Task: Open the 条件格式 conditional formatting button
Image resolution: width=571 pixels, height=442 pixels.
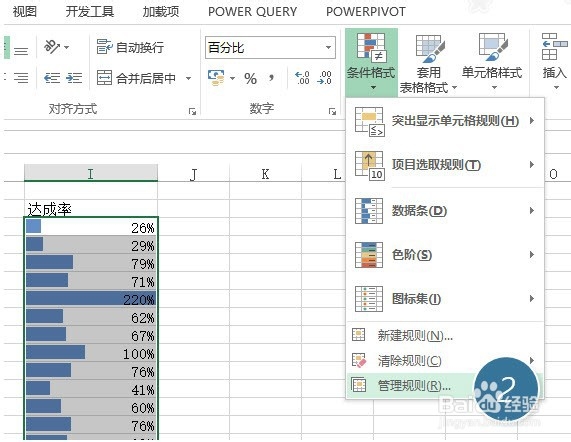Action: (x=371, y=62)
